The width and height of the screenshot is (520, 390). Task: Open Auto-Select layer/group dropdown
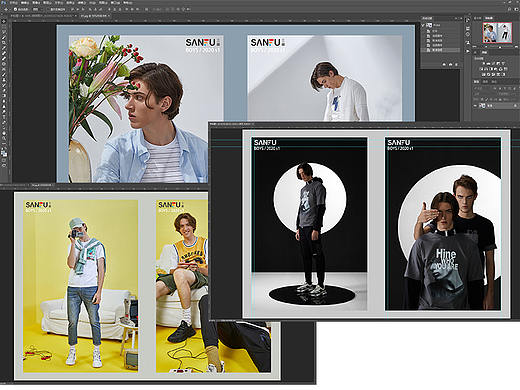(x=37, y=9)
